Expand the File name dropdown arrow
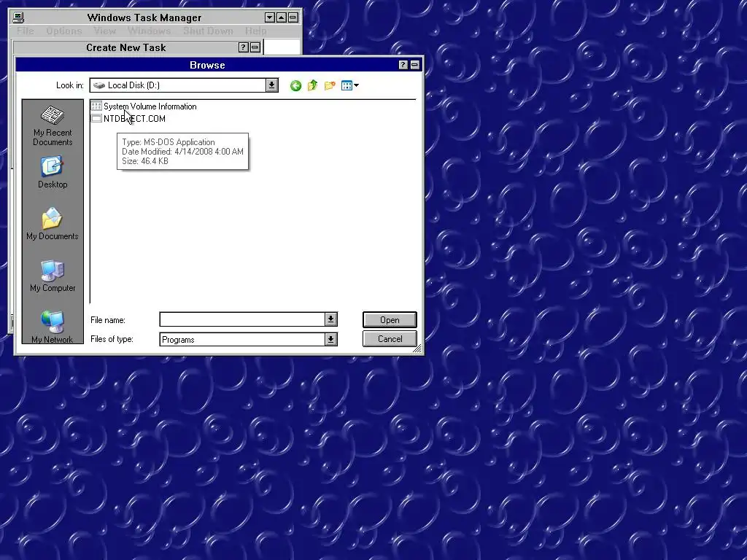The image size is (747, 560). pos(330,319)
